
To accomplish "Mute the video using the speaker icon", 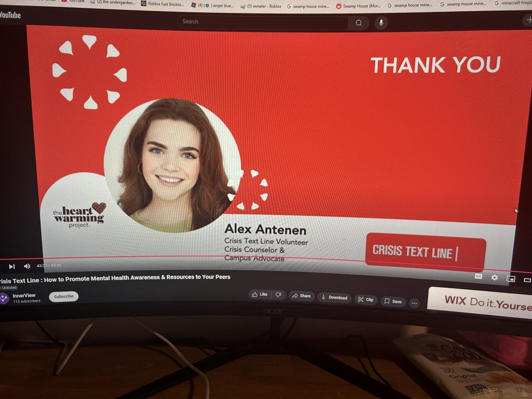I will click(x=27, y=266).
